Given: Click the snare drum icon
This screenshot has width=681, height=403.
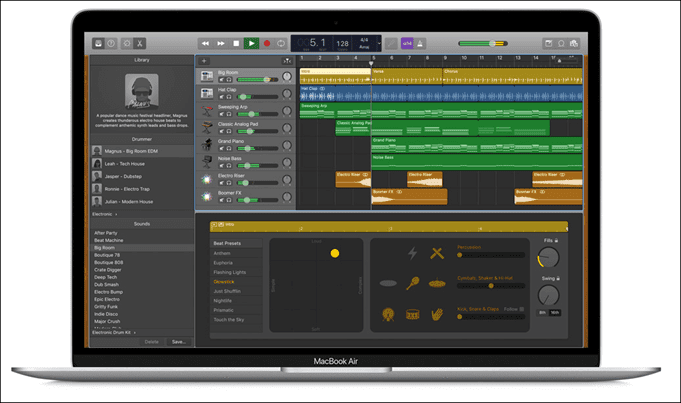Looking at the screenshot, I should pos(412,313).
